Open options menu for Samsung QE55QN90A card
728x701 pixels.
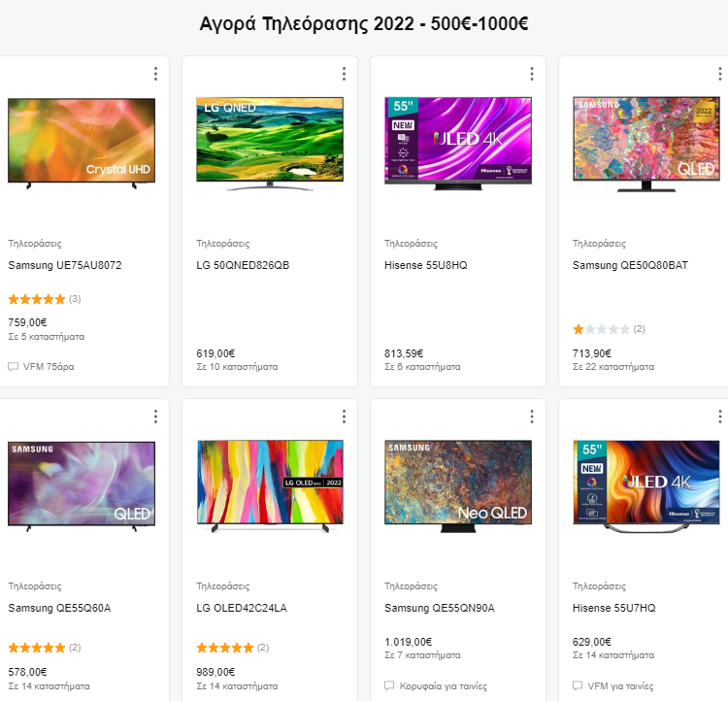532,417
